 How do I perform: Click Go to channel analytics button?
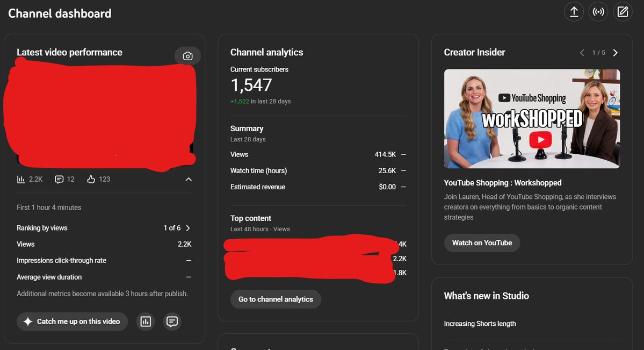pyautogui.click(x=276, y=299)
